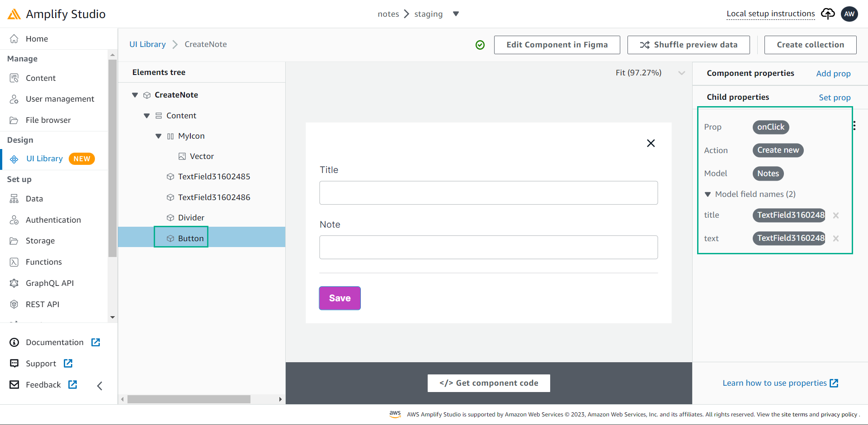
Task: Click the GraphQL API icon
Action: pos(14,283)
